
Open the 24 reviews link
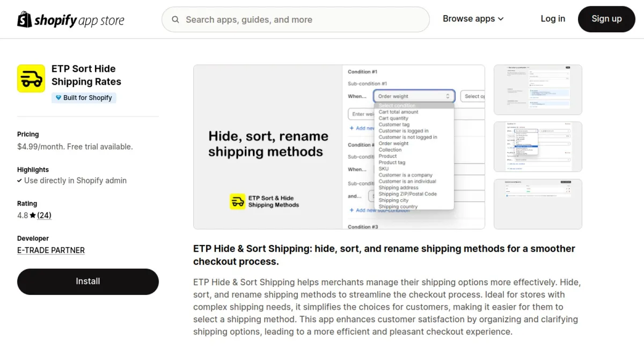(44, 215)
